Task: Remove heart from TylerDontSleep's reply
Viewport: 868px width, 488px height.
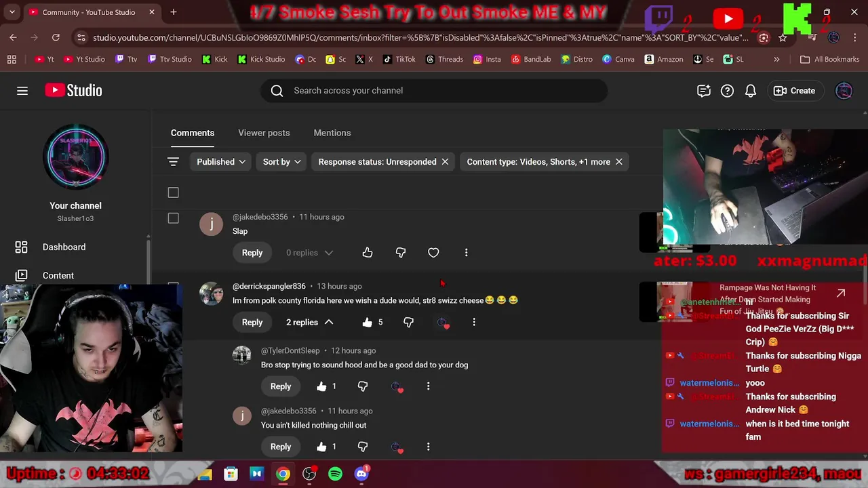Action: (397, 386)
